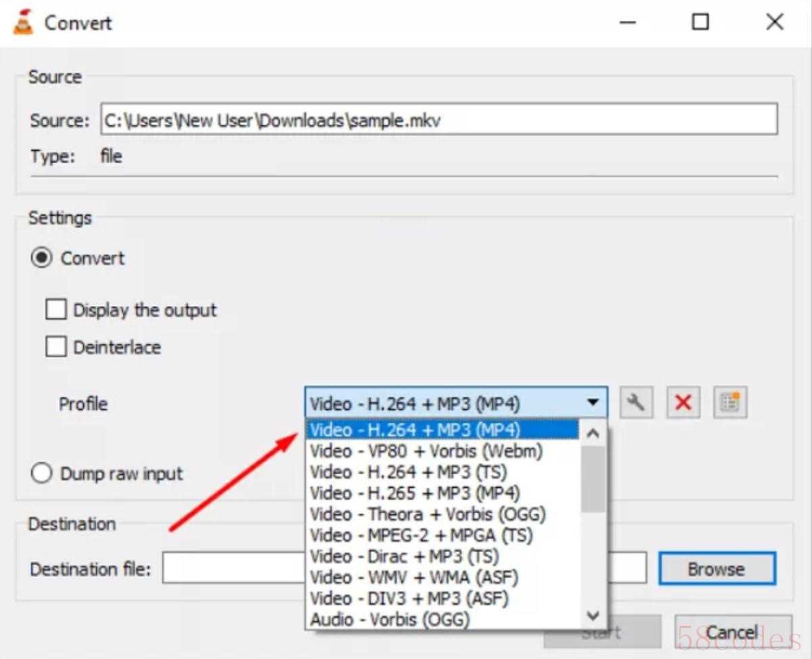
Task: Choose Audio - Vorbis (OGG) profile
Action: pyautogui.click(x=390, y=619)
